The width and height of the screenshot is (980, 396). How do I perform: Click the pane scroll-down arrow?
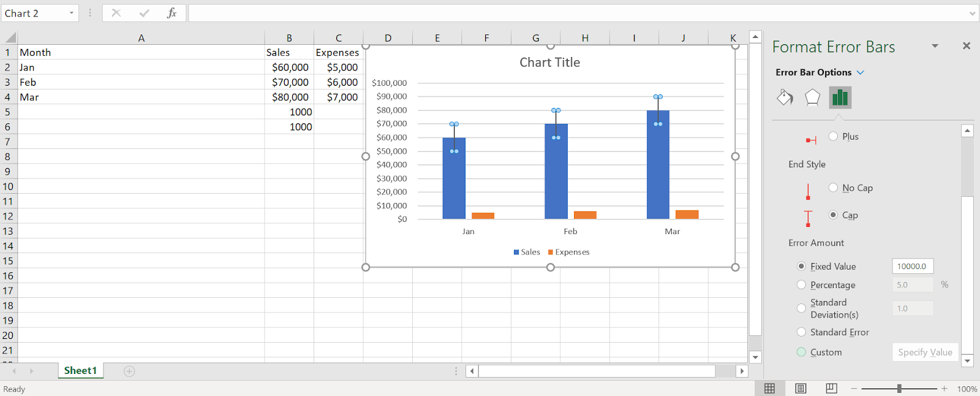(967, 360)
